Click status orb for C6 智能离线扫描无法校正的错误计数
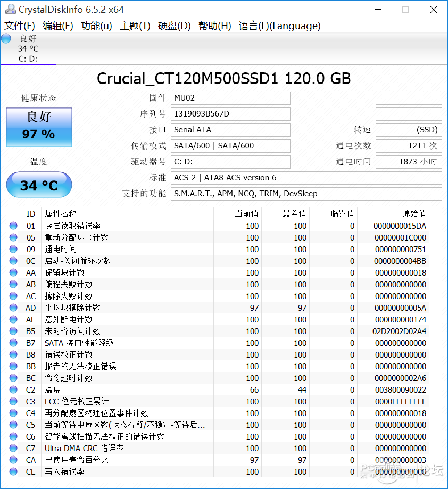The height and width of the screenshot is (489, 448). click(13, 436)
